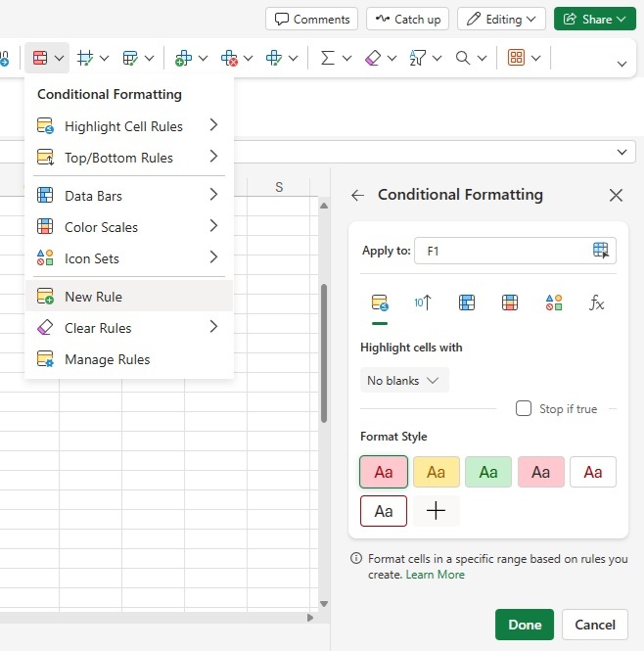This screenshot has height=651, width=644.
Task: Click the vertical scrollbar up arrow
Action: [x=324, y=206]
